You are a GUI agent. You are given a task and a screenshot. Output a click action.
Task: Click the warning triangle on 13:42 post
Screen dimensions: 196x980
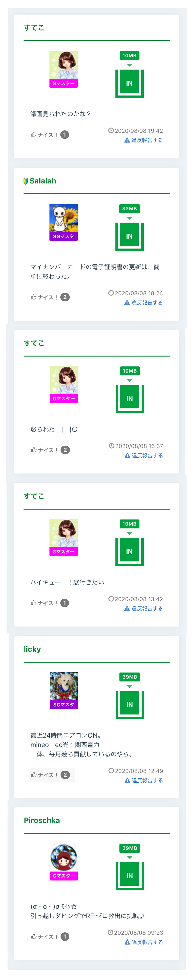coord(127,608)
